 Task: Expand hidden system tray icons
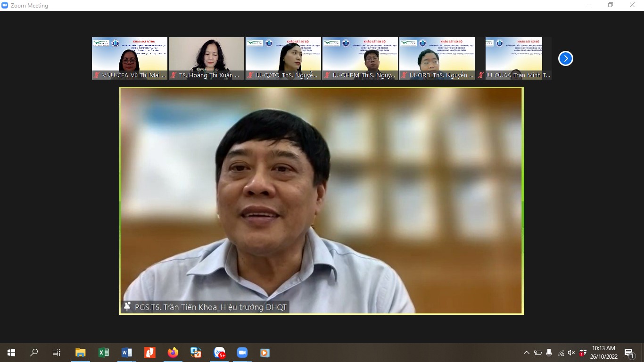[527, 353]
